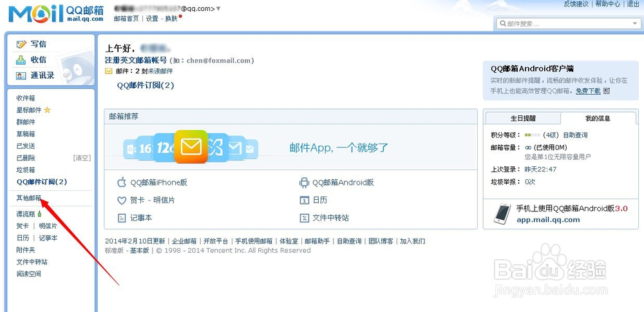Click the unread mail envelope icon
Viewport: 644px width, 312px height.
click(108, 71)
